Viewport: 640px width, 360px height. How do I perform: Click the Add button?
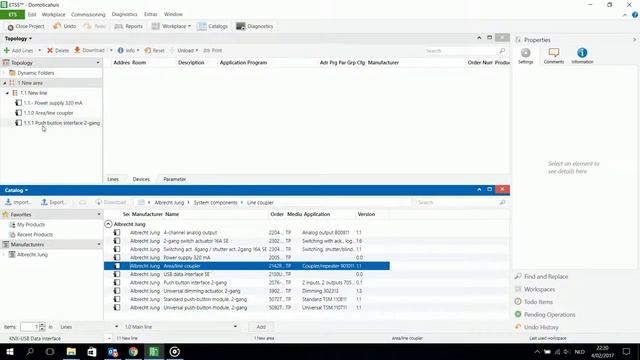click(261, 327)
